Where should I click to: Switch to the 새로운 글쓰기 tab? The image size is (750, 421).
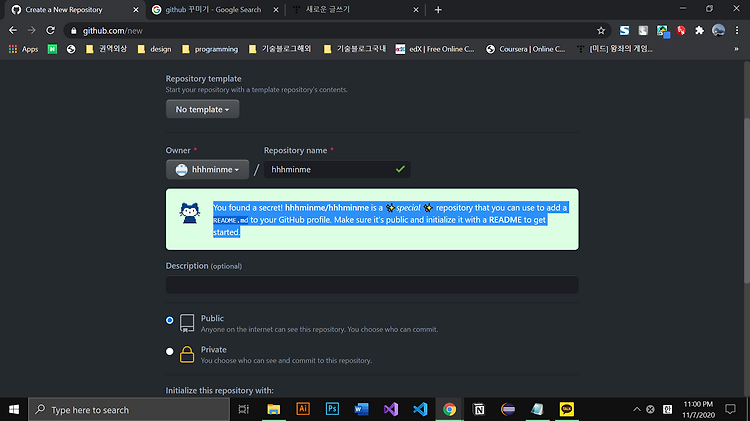pyautogui.click(x=355, y=10)
